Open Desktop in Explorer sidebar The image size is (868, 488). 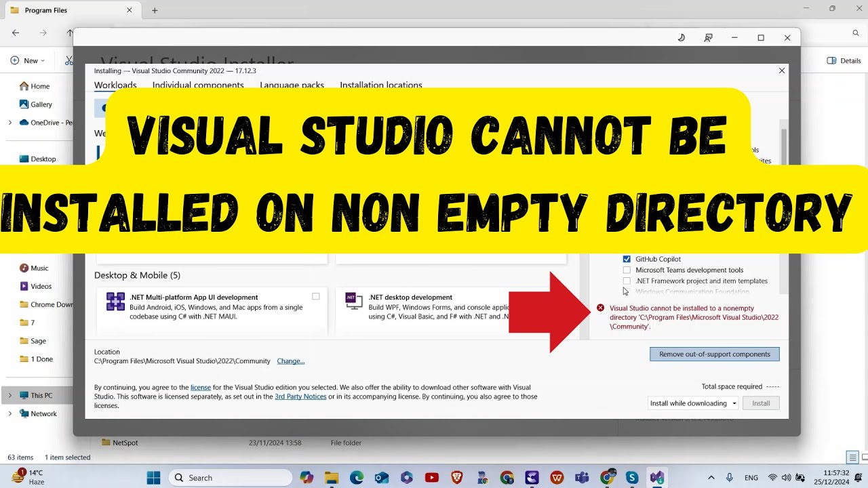click(x=38, y=159)
